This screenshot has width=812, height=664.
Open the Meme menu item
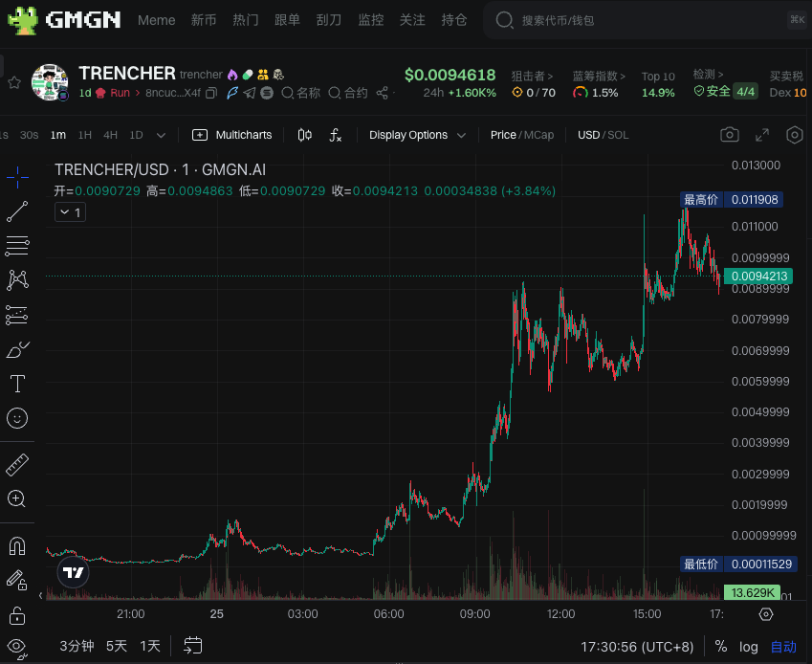157,20
